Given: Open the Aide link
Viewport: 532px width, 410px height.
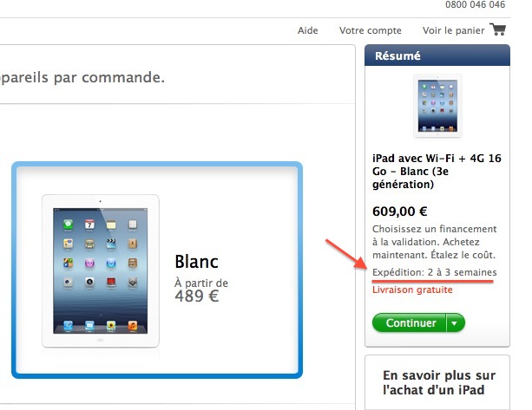Looking at the screenshot, I should (308, 30).
